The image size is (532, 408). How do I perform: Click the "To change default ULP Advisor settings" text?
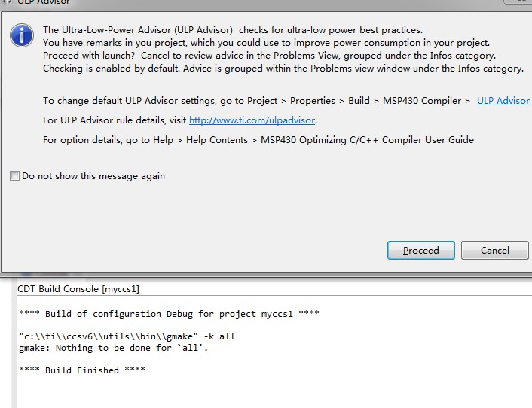(256, 100)
